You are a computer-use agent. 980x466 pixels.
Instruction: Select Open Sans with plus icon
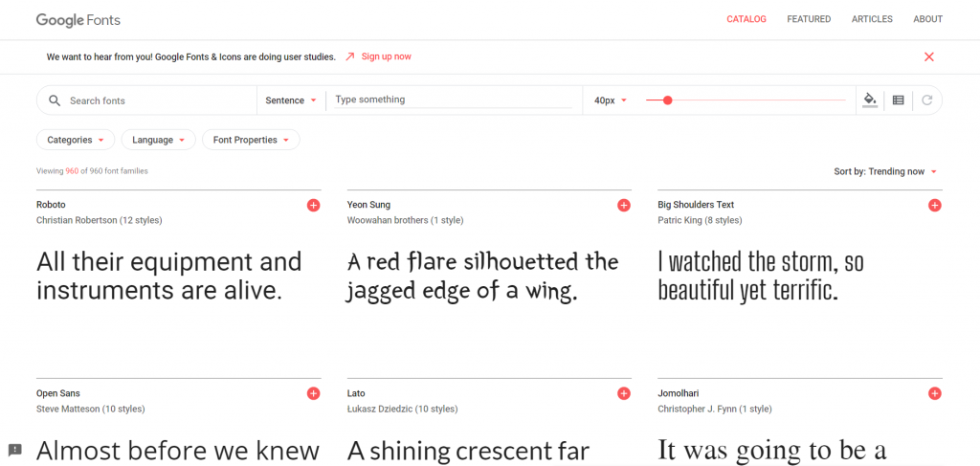point(313,393)
